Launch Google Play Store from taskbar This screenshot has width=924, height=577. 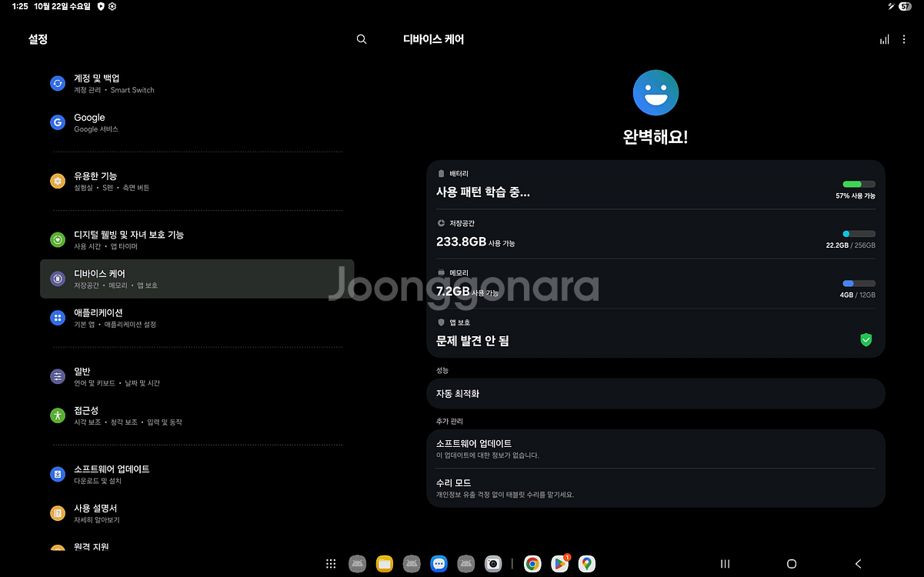pyautogui.click(x=559, y=564)
